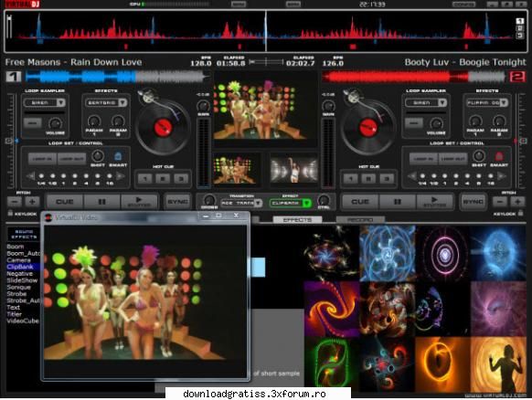Set deck 1 Loop Out point
This screenshot has width=532, height=400.
tap(71, 159)
